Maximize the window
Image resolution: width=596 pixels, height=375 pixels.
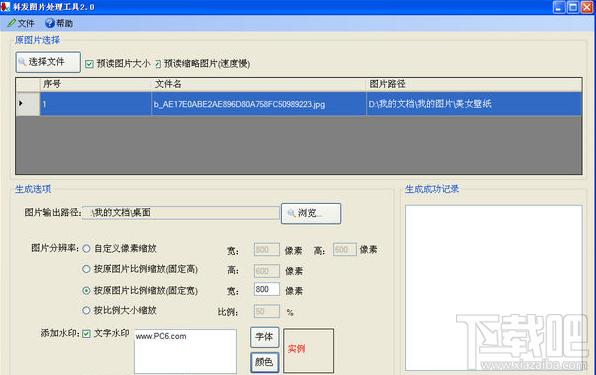[573, 7]
